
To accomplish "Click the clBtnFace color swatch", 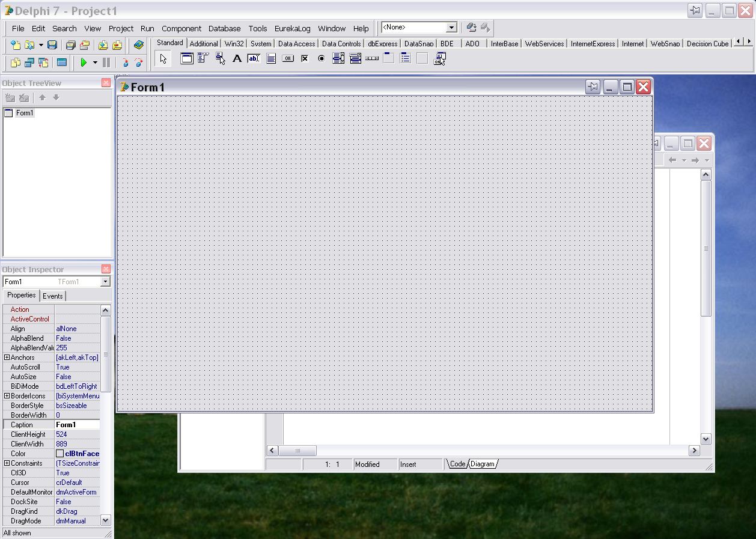I will 60,454.
